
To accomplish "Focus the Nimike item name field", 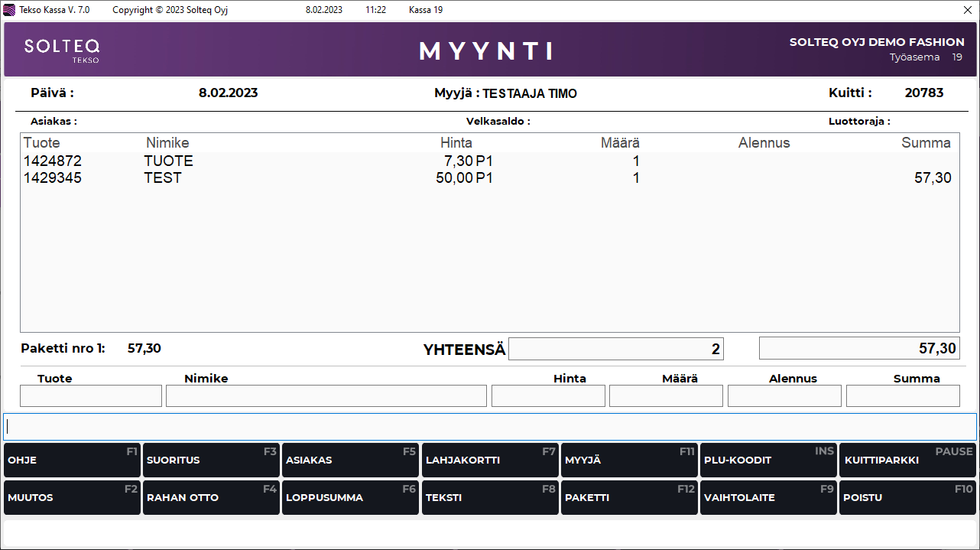I will 326,396.
